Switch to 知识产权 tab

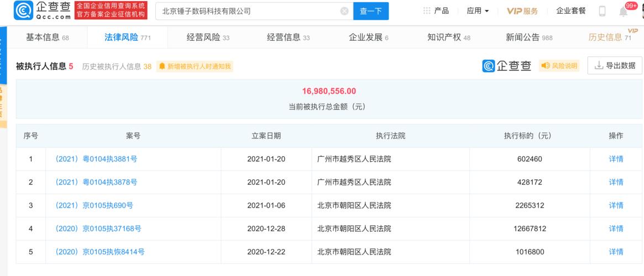(449, 38)
